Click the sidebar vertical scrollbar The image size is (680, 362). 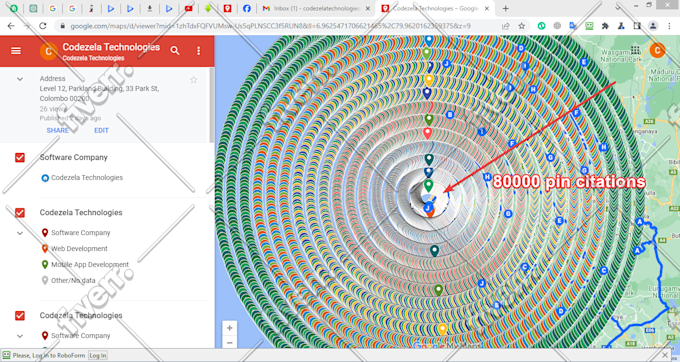tap(212, 104)
